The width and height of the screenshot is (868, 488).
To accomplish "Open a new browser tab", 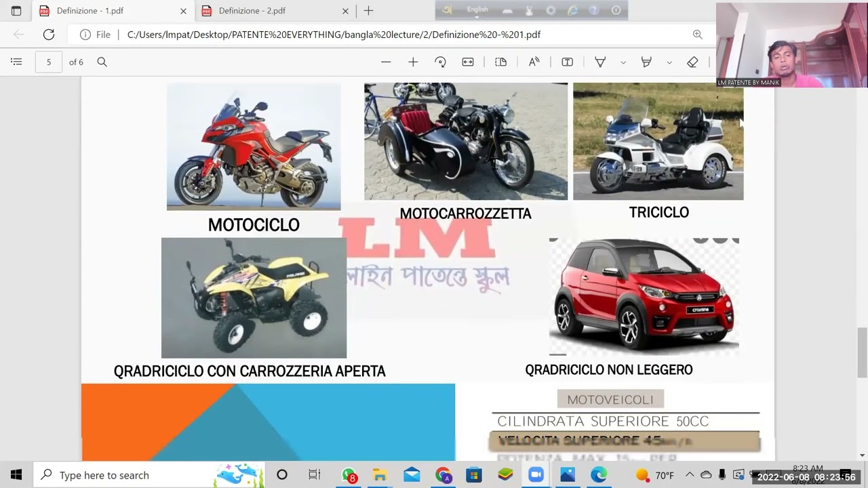I will (x=368, y=11).
